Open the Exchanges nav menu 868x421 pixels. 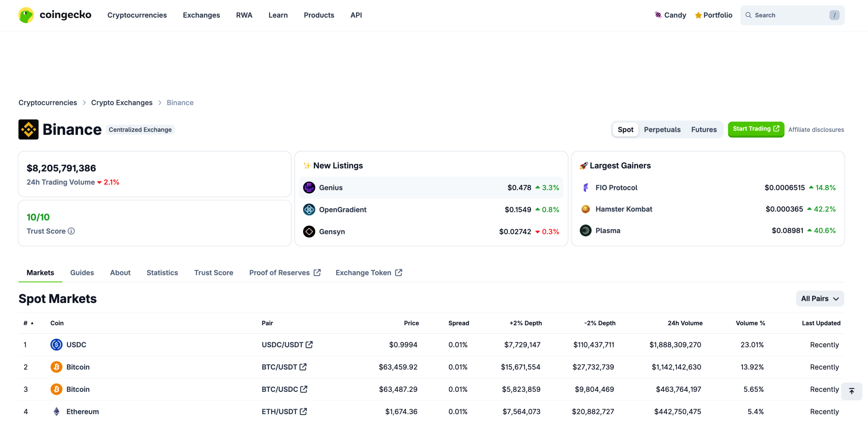(201, 15)
